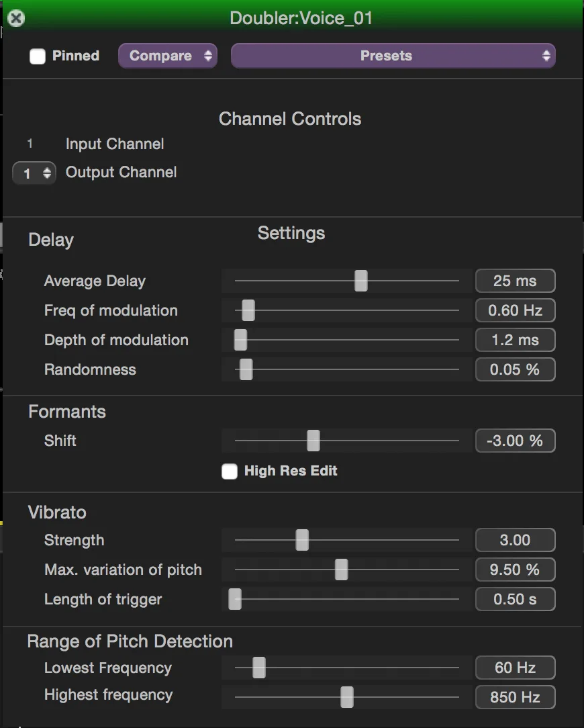This screenshot has height=728, width=584.
Task: Click the Highest frequency slider handle
Action: click(x=346, y=697)
